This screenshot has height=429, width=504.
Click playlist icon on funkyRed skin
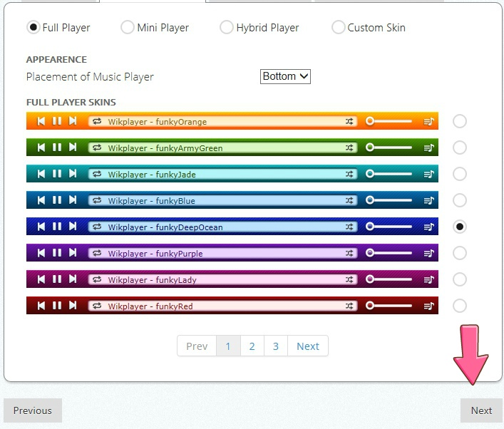428,306
